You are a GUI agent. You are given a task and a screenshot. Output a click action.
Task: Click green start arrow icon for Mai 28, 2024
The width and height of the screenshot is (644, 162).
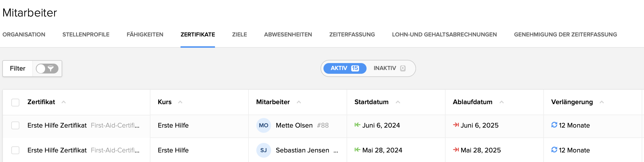click(357, 150)
